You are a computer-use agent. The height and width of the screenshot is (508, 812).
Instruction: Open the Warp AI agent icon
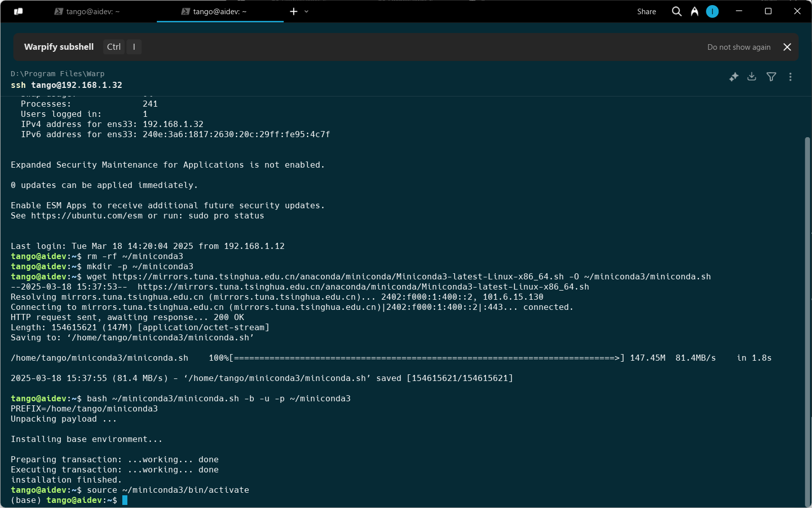pos(694,11)
